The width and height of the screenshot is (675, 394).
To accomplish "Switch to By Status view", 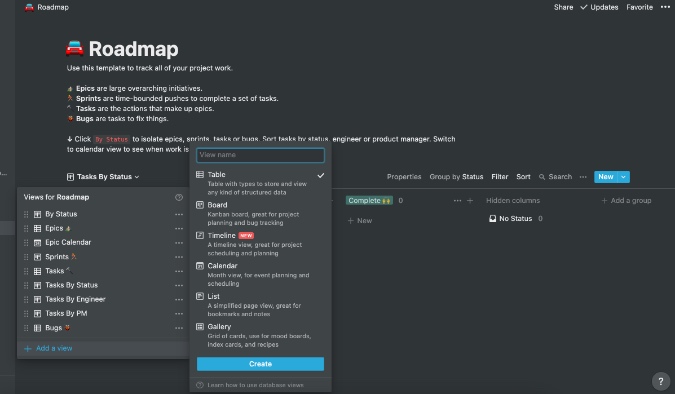I will [61, 214].
